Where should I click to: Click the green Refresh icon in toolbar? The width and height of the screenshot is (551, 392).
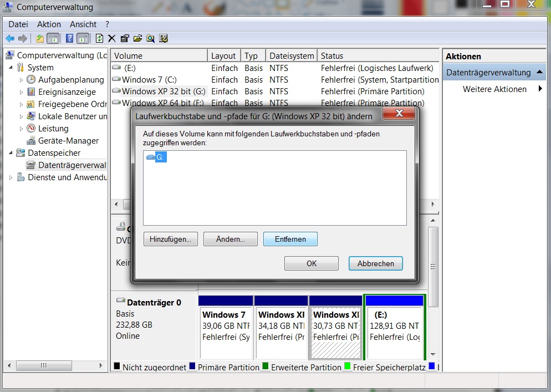click(x=99, y=38)
